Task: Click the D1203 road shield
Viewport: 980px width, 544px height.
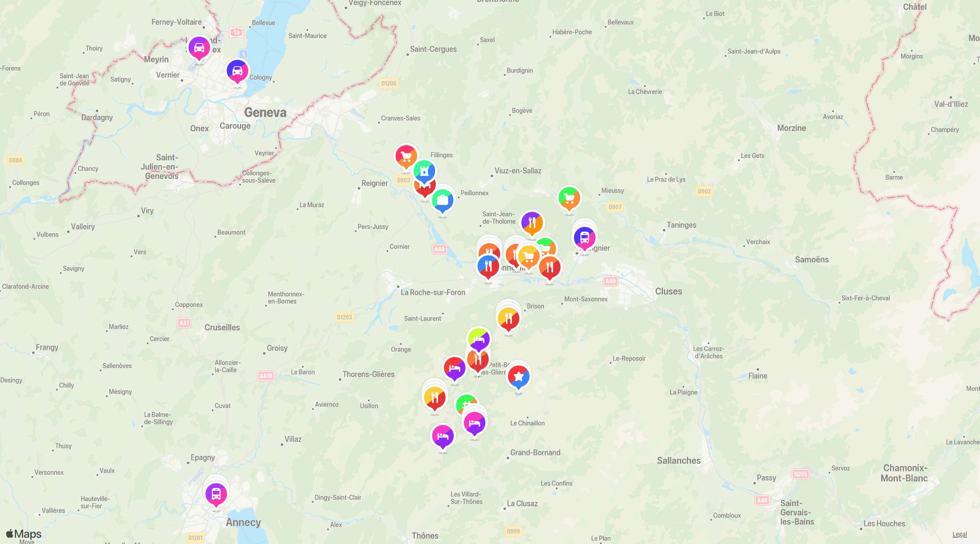Action: pyautogui.click(x=344, y=317)
